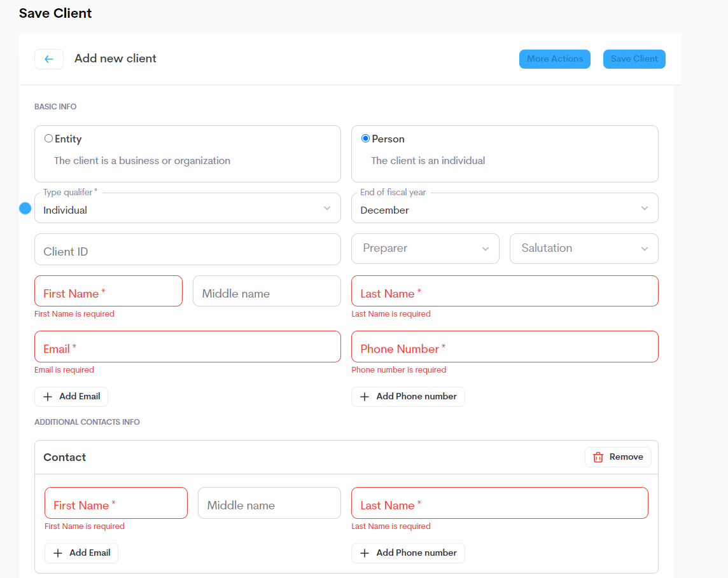Open the Preparer dropdown

coord(424,249)
